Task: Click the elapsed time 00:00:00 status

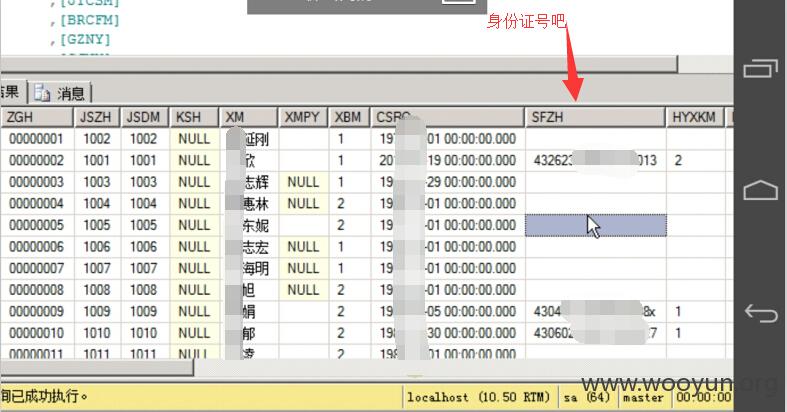Action: click(703, 397)
